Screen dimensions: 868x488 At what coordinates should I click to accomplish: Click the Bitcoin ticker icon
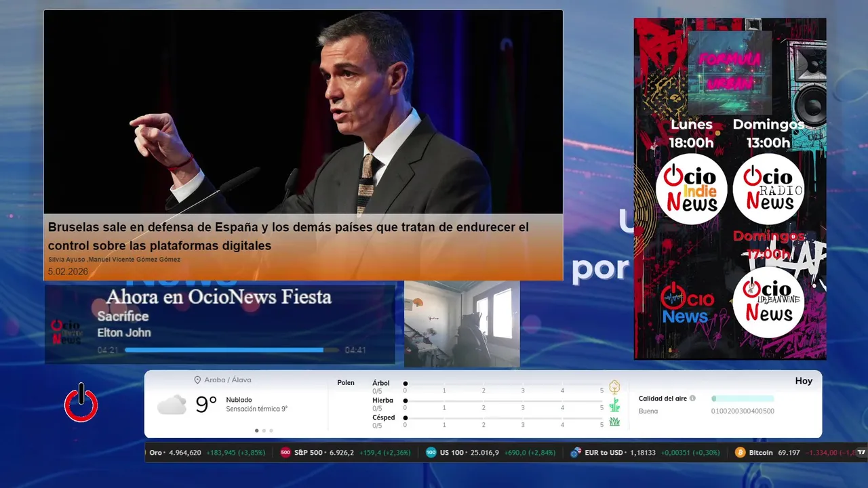pos(741,452)
